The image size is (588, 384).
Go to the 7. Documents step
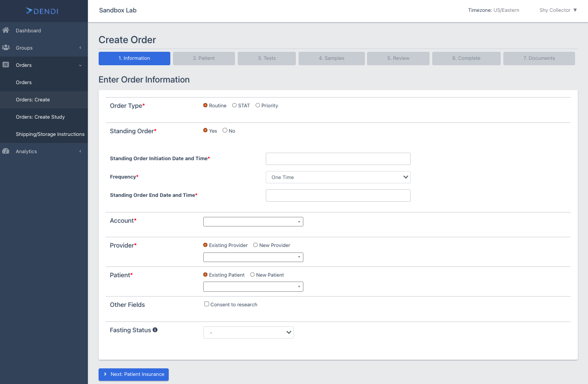[539, 58]
